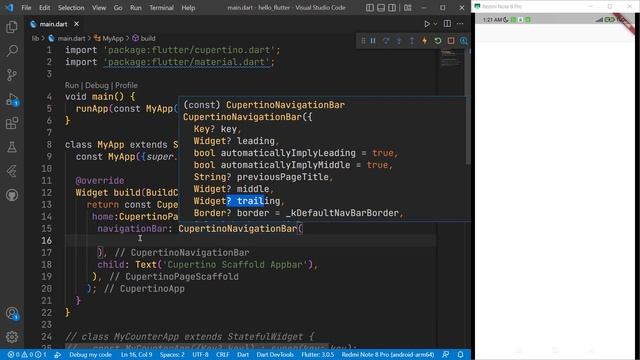Trigger Flutter Hot Reload lightning icon

click(424, 41)
